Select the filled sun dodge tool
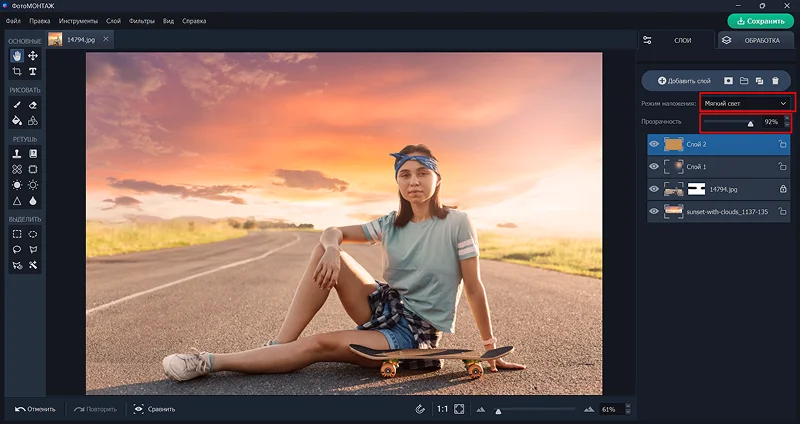Screen dimensions: 800x424 pos(17,185)
